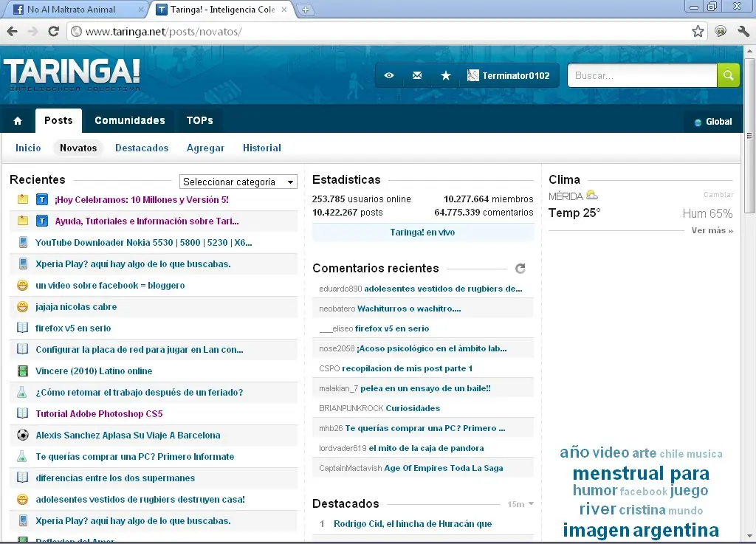756x544 pixels.
Task: Switch to the Posts tab
Action: point(58,120)
